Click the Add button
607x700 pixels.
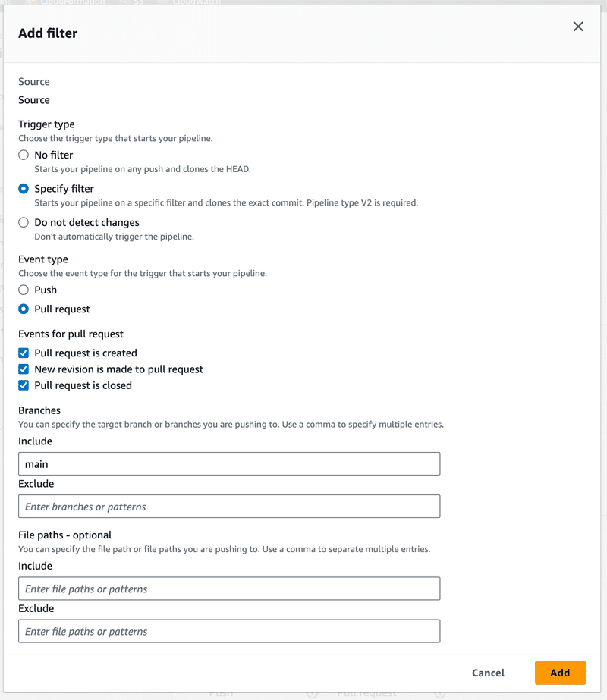point(560,673)
